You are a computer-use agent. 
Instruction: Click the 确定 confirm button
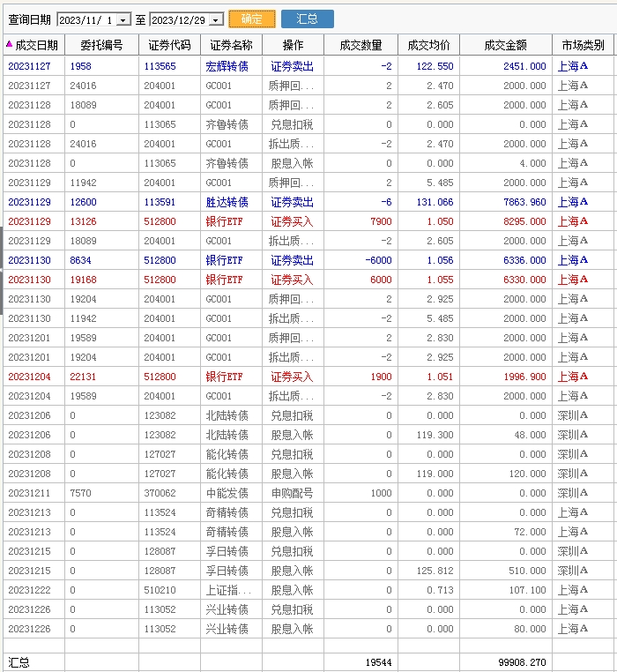[x=251, y=19]
